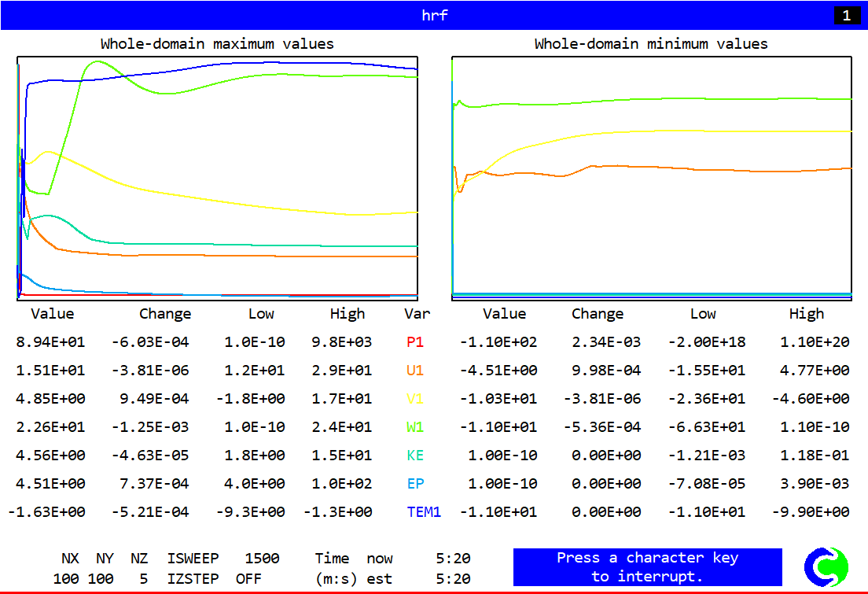Select the teal KE variable label

pos(417,456)
